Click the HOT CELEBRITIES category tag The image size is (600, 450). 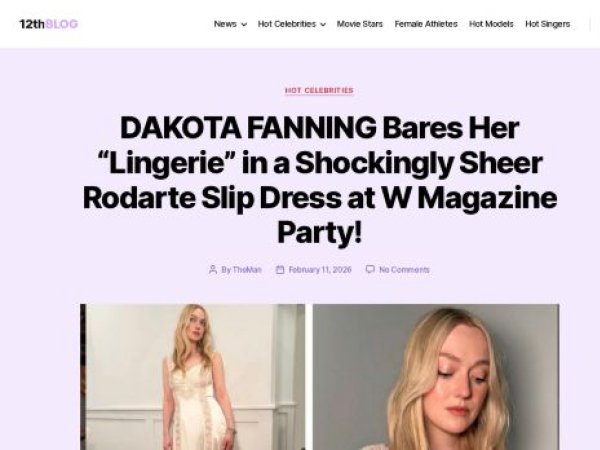click(x=319, y=90)
